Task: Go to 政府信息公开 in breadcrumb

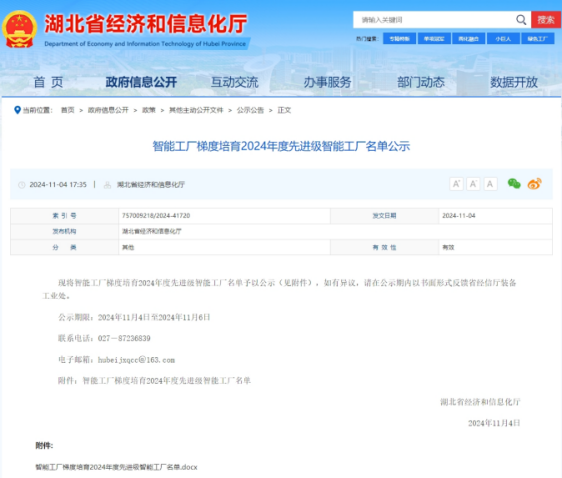Action: [x=108, y=110]
